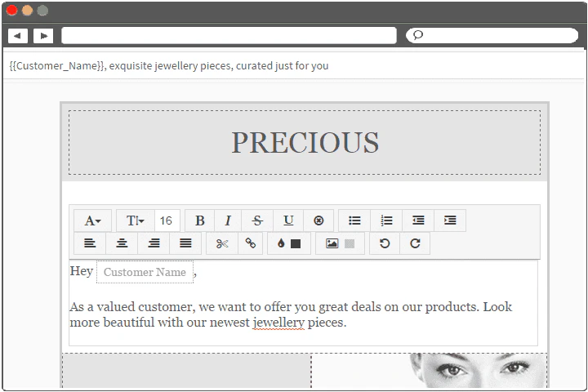Align text left

tap(90, 243)
